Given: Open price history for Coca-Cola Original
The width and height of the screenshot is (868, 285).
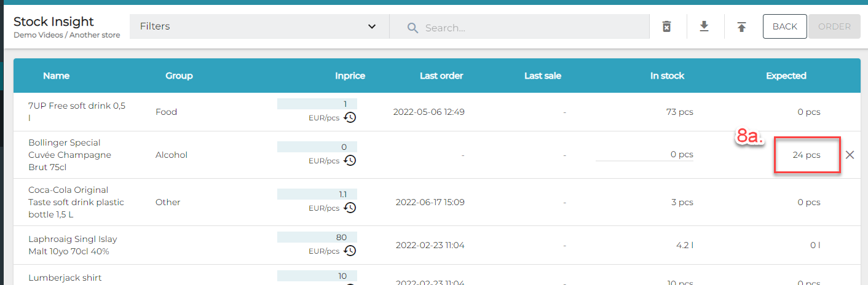Looking at the screenshot, I should coord(350,208).
